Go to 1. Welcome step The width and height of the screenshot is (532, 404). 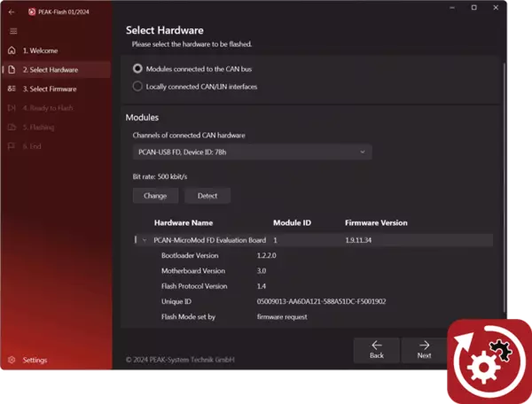pyautogui.click(x=56, y=50)
